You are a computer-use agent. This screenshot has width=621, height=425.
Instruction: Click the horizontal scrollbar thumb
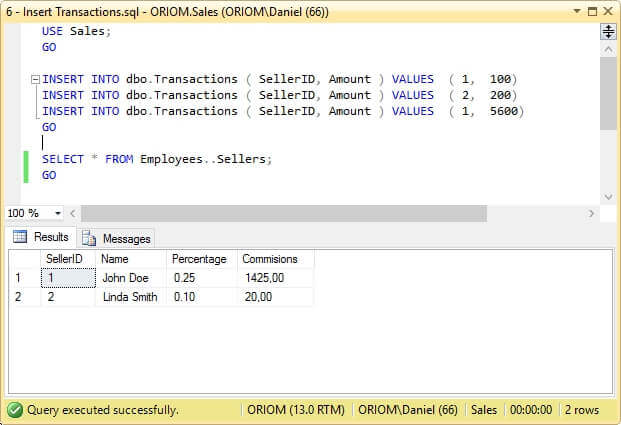284,213
